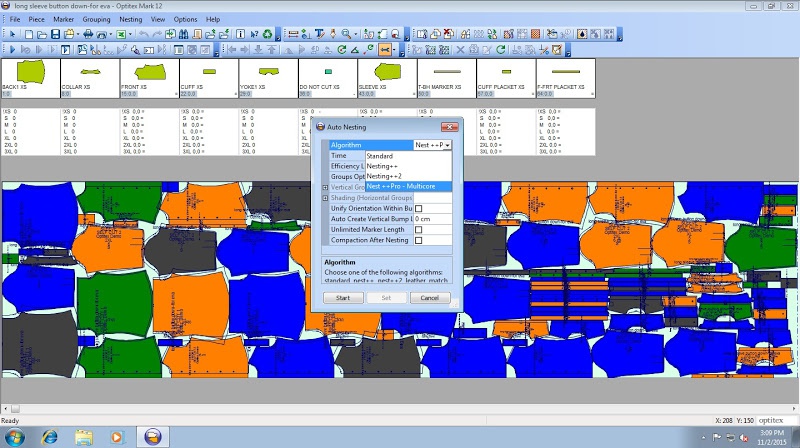Screen dimensions: 800x448
Task: Open the Piece menu
Action: 36,19
